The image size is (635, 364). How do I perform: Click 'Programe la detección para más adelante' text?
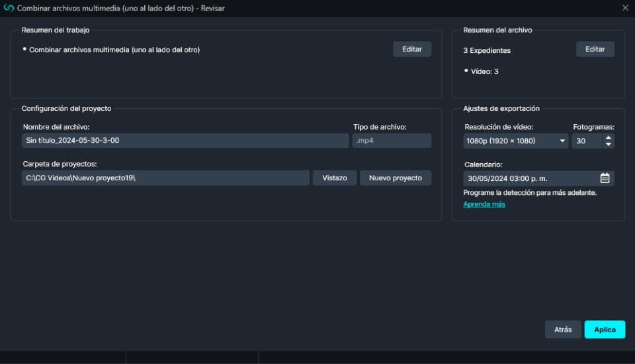click(x=530, y=192)
